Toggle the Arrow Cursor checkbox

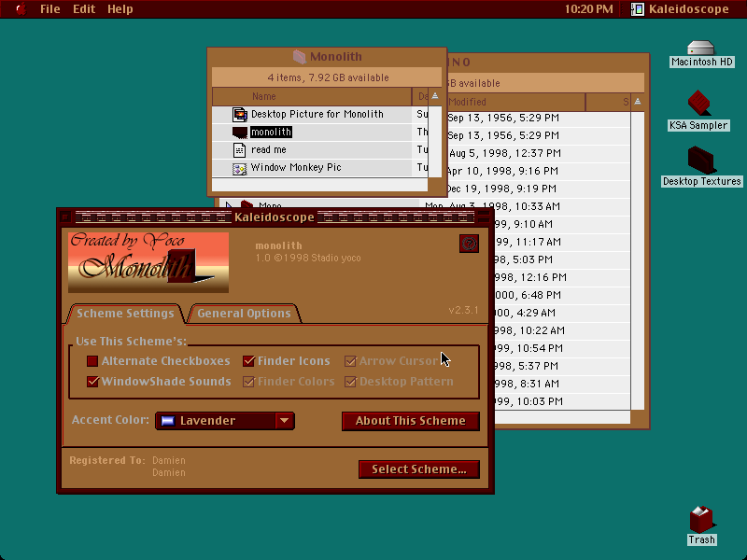click(350, 361)
